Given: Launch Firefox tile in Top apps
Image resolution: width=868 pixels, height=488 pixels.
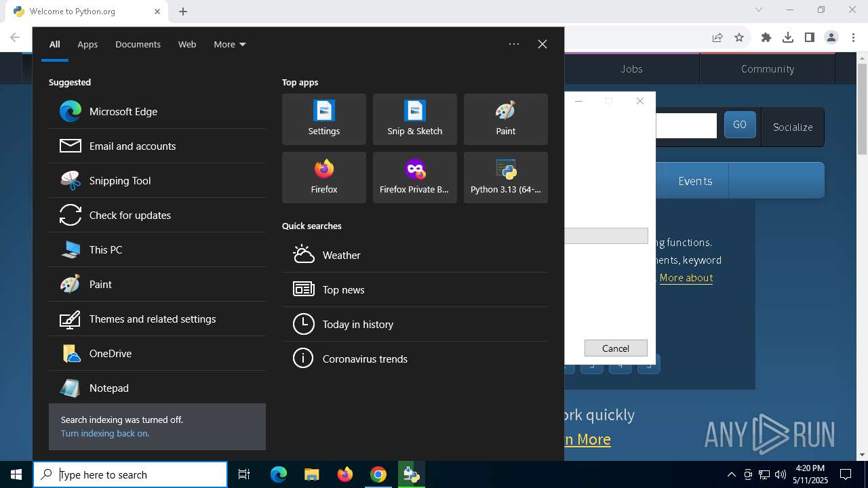Looking at the screenshot, I should [x=324, y=178].
